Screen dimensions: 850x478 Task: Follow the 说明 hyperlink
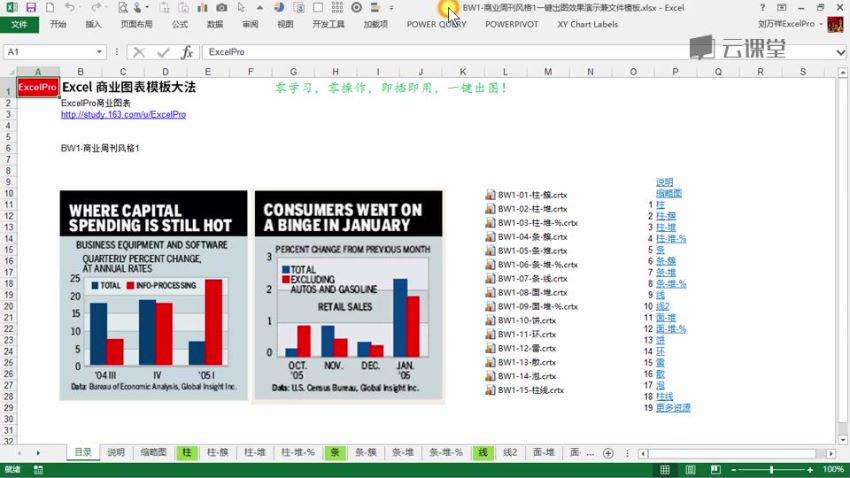click(x=665, y=182)
